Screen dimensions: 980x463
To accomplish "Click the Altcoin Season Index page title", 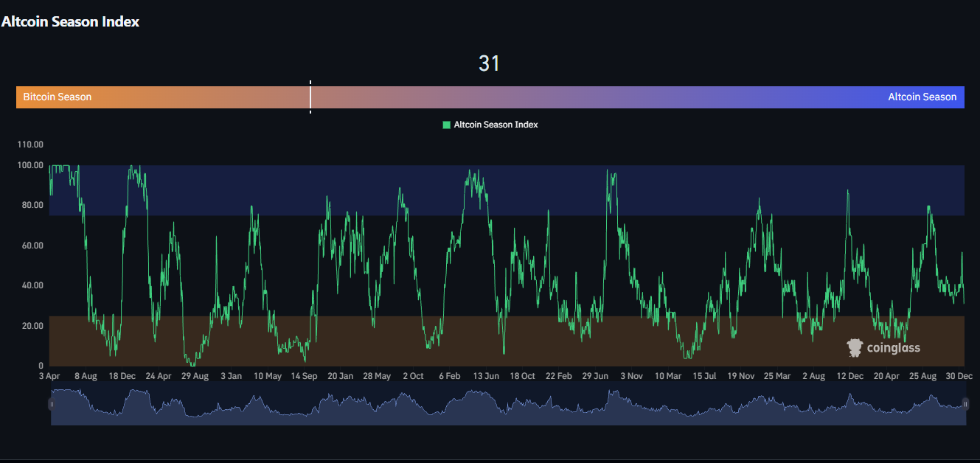I will 70,21.
